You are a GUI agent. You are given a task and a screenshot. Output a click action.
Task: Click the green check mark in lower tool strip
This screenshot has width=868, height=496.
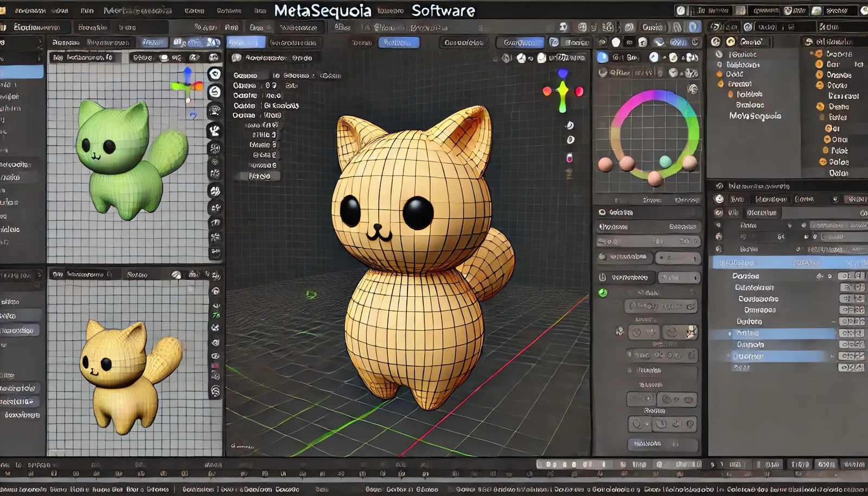pyautogui.click(x=216, y=315)
